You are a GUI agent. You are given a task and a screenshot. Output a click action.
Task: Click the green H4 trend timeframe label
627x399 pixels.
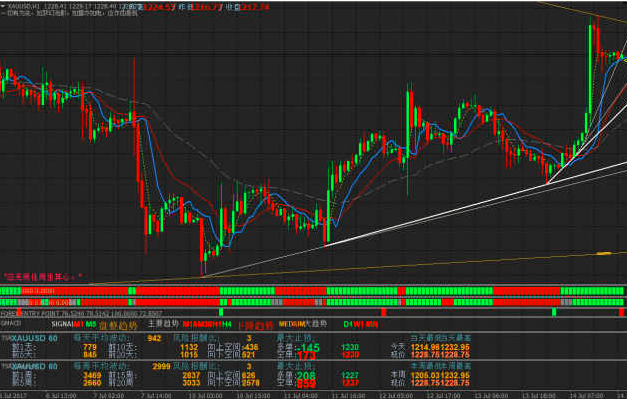pyautogui.click(x=227, y=324)
